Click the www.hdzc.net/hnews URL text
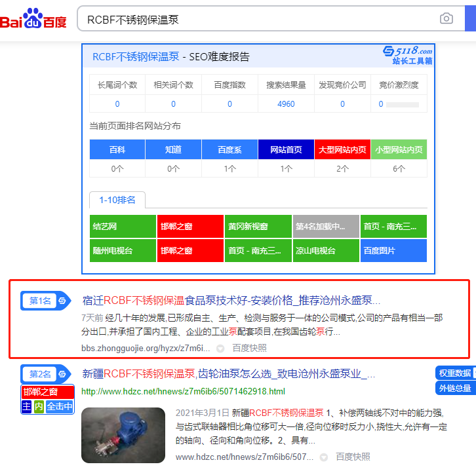The height and width of the screenshot is (473, 476). coord(245,457)
